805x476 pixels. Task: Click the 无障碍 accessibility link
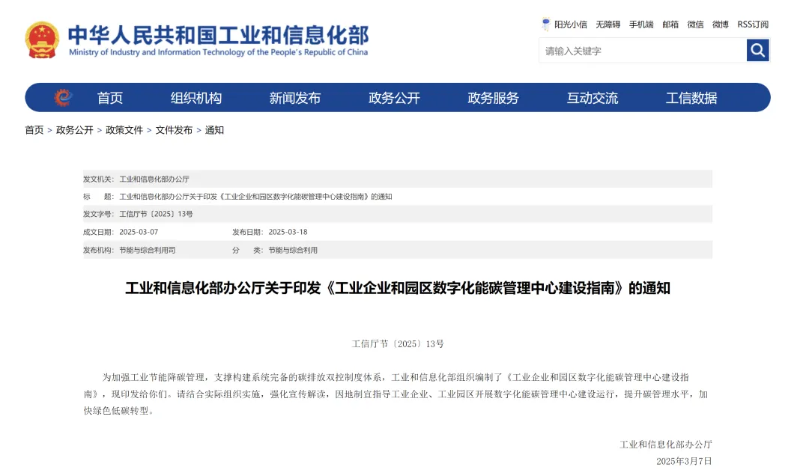point(608,24)
